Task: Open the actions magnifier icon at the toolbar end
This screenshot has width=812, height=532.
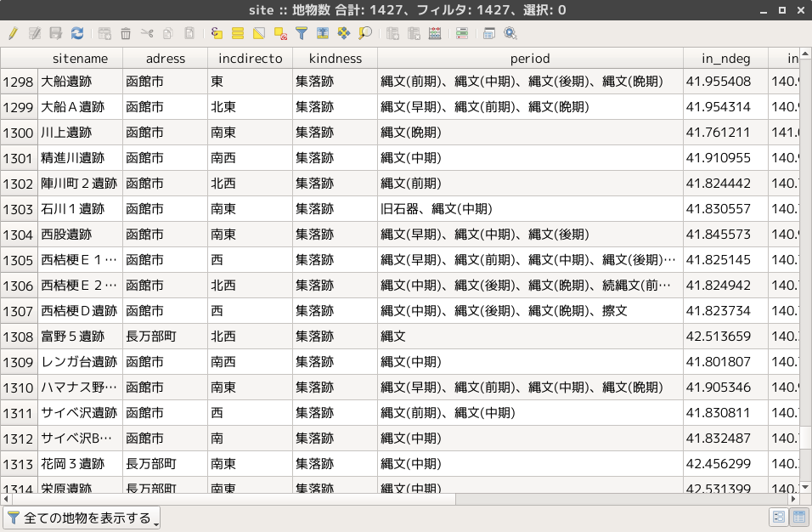Action: click(510, 34)
